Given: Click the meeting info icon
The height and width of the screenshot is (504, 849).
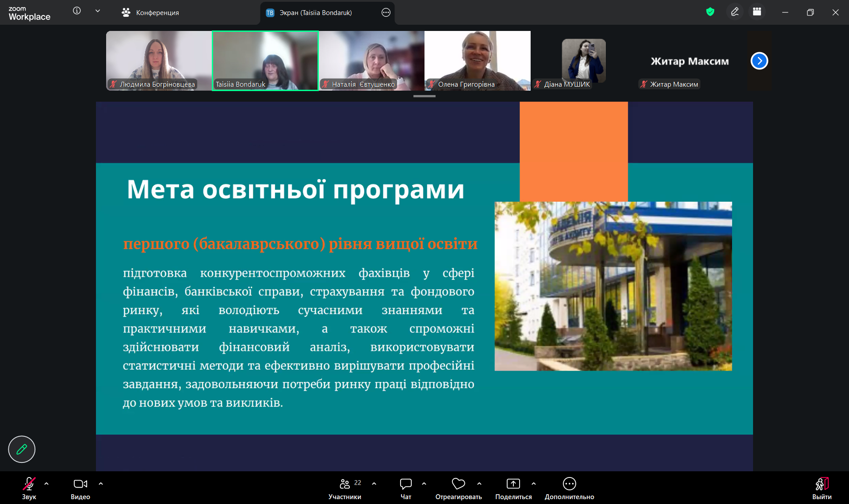Looking at the screenshot, I should 76,11.
